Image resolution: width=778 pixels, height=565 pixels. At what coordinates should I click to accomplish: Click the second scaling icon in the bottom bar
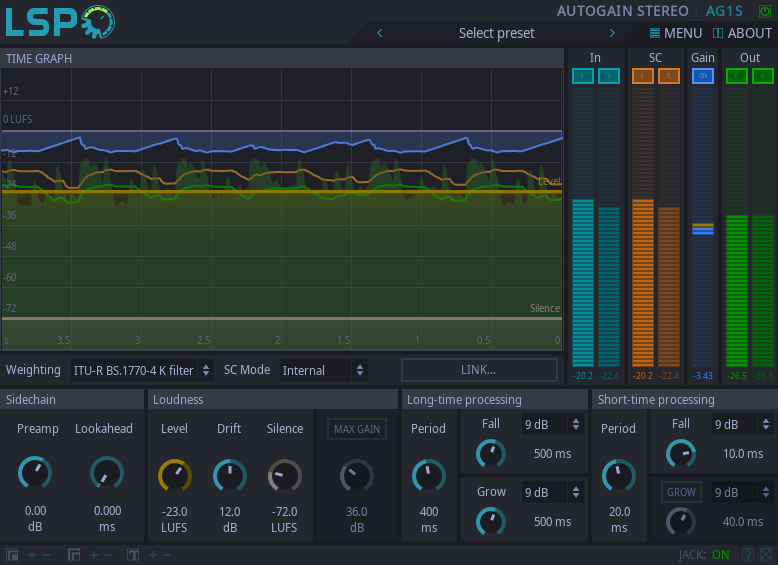tap(74, 555)
